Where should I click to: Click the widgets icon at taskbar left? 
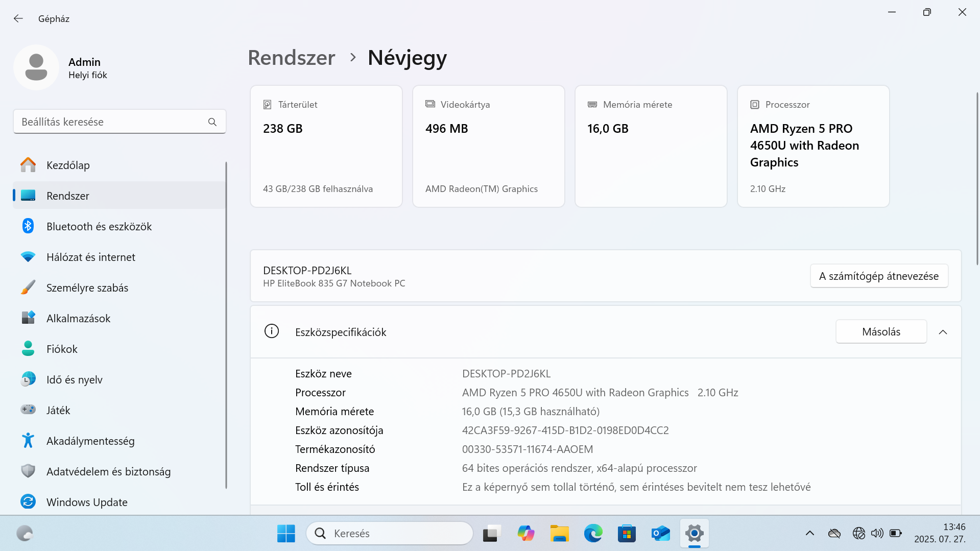click(x=25, y=534)
